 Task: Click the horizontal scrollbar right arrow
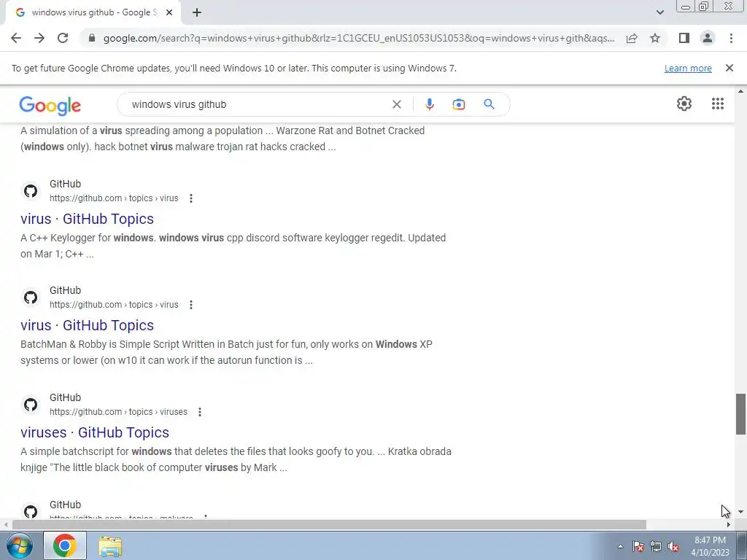click(x=729, y=525)
